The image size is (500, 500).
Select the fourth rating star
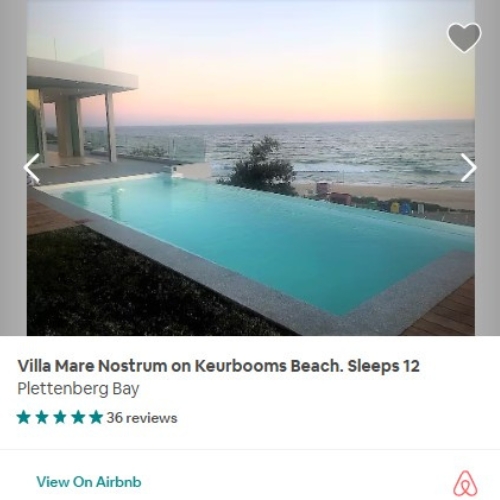click(78, 417)
